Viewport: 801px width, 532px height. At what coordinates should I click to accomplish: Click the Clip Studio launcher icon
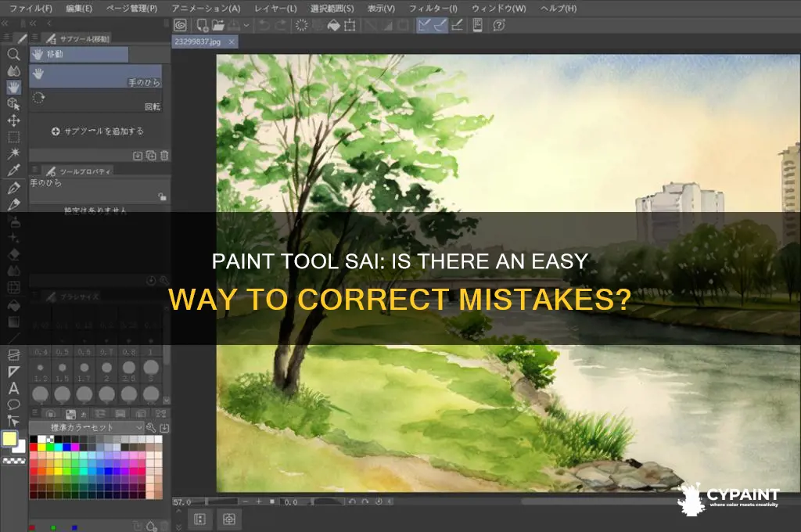(181, 25)
